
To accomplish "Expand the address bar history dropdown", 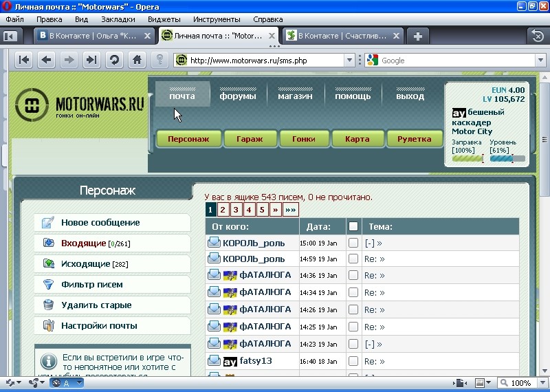I will [349, 61].
